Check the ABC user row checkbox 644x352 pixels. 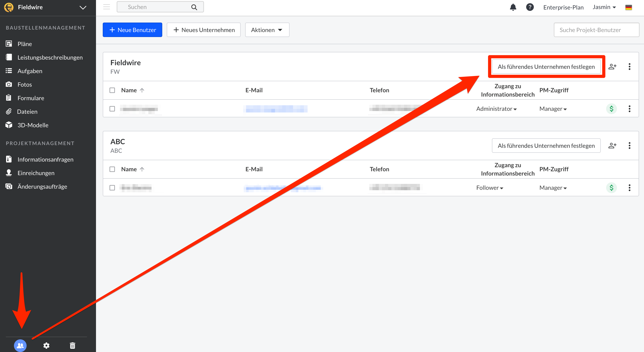coord(112,188)
